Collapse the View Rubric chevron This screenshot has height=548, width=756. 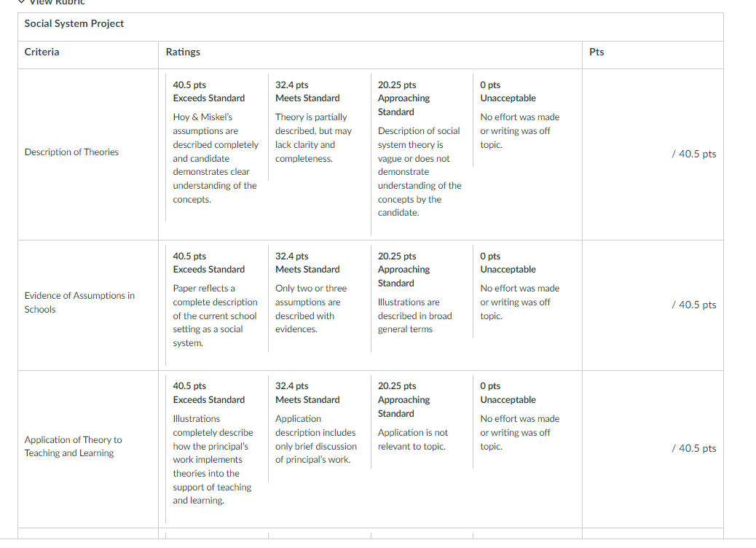(x=21, y=2)
